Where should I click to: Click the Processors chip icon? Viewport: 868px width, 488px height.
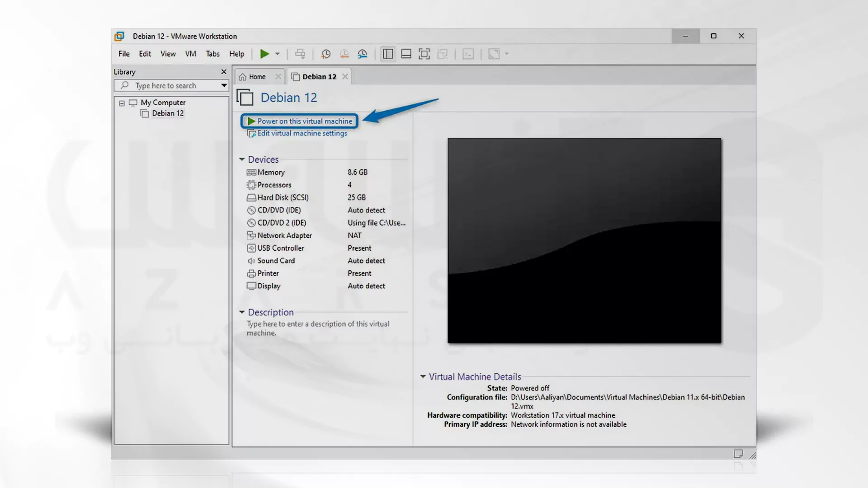[251, 185]
